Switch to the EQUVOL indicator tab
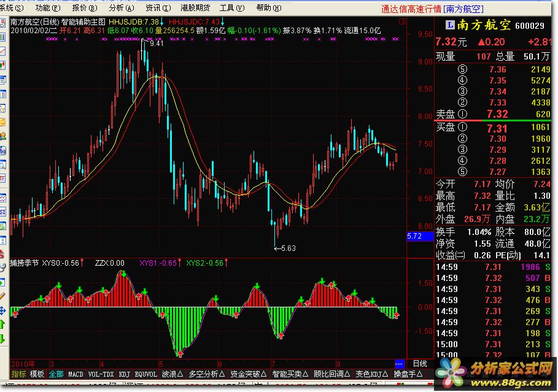558x392 pixels. pos(146,374)
